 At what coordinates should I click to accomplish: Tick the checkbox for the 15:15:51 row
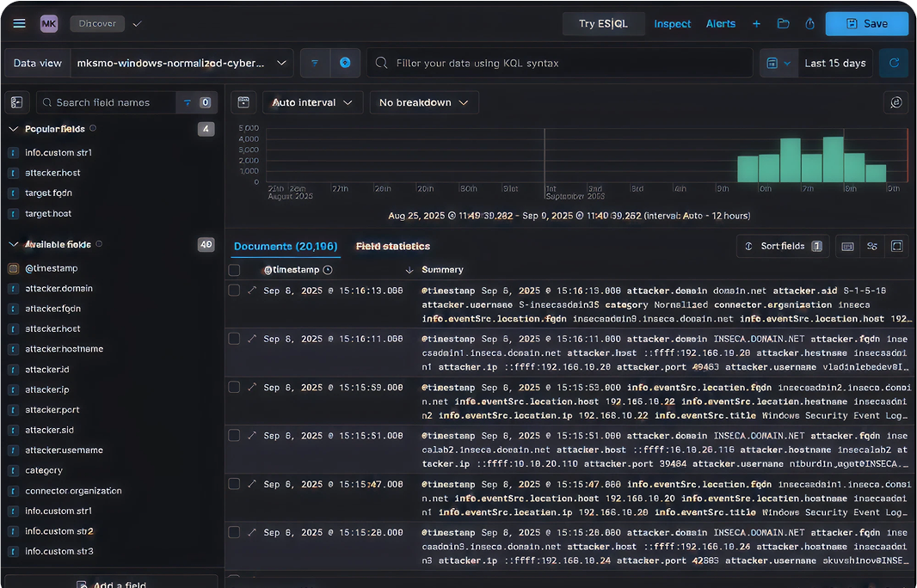tap(234, 436)
